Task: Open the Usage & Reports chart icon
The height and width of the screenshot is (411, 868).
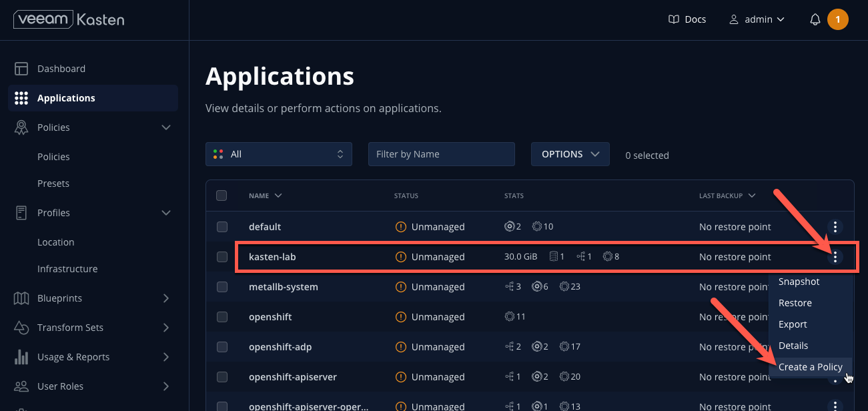Action: (21, 357)
